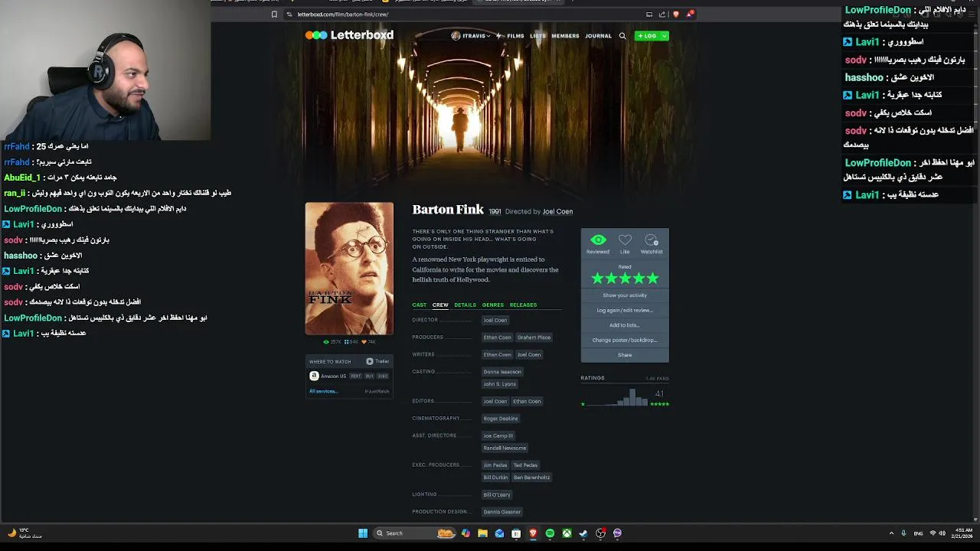Click the Letterboxd logo
This screenshot has width=980, height=551.
click(349, 35)
